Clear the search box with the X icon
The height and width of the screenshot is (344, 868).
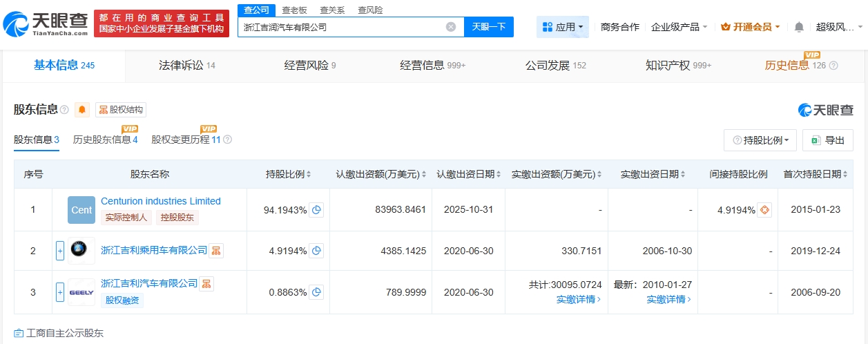451,27
